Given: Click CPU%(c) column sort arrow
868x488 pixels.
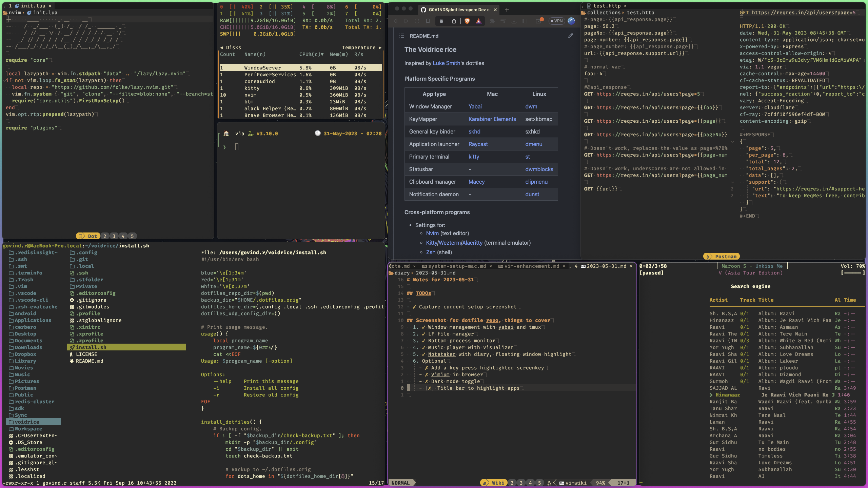Looking at the screenshot, I should pos(322,54).
